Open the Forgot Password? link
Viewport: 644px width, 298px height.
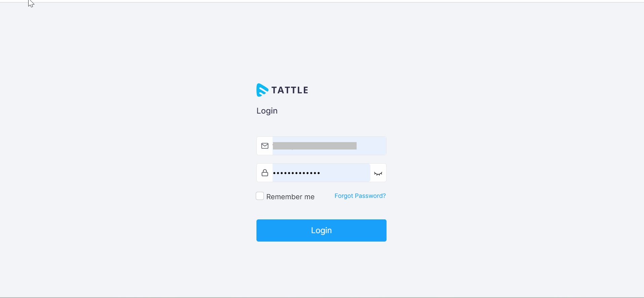[360, 196]
